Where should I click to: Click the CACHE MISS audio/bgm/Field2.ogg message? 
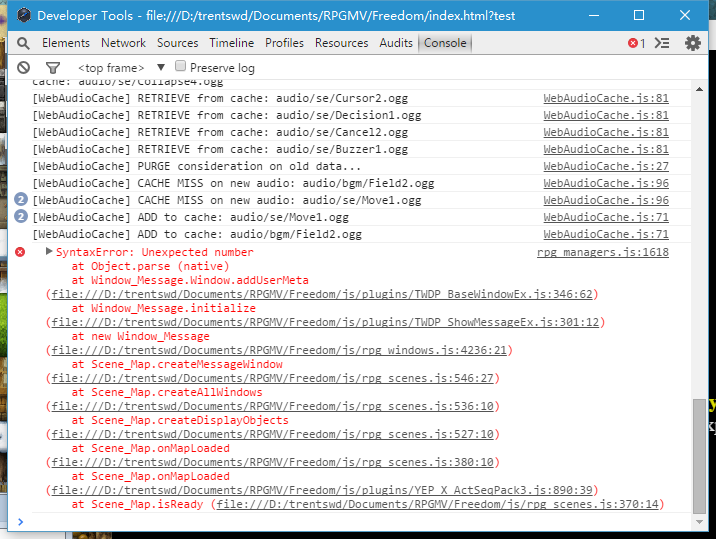[233, 183]
